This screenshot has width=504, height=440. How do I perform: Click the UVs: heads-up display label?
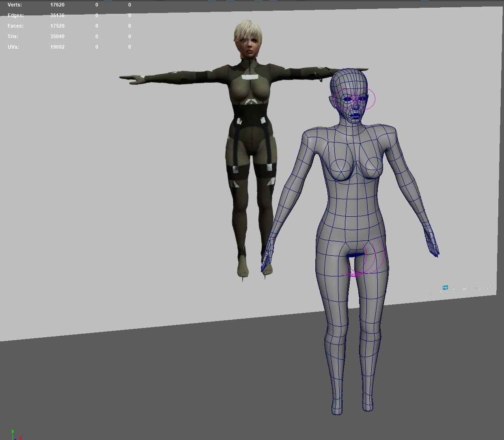coord(13,47)
